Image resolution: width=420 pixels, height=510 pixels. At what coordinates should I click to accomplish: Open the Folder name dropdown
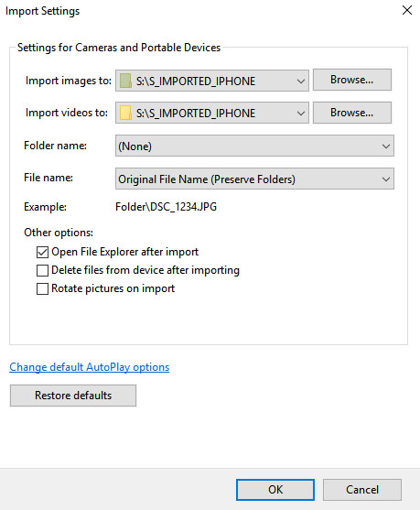pos(254,146)
